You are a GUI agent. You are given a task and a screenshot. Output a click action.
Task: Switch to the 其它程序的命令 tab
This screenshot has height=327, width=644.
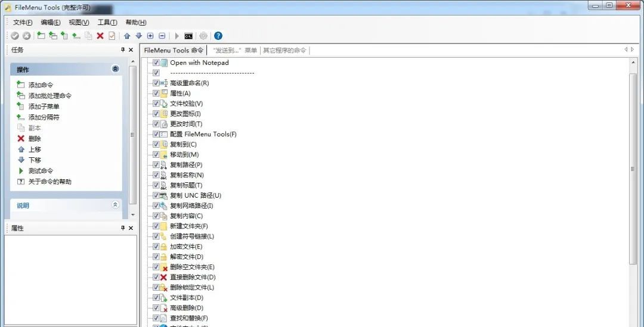(x=284, y=51)
